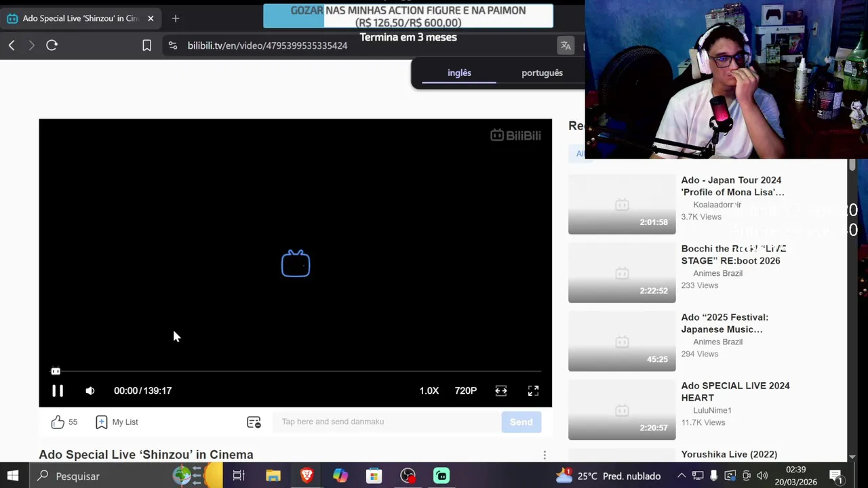Open the green robot app taskbar icon
The height and width of the screenshot is (488, 868).
(x=441, y=476)
